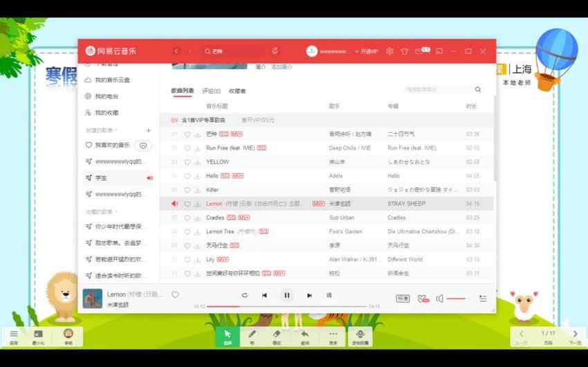Screen dimensions: 588x367
Task: Switch the loop playback mode
Action: 244,295
